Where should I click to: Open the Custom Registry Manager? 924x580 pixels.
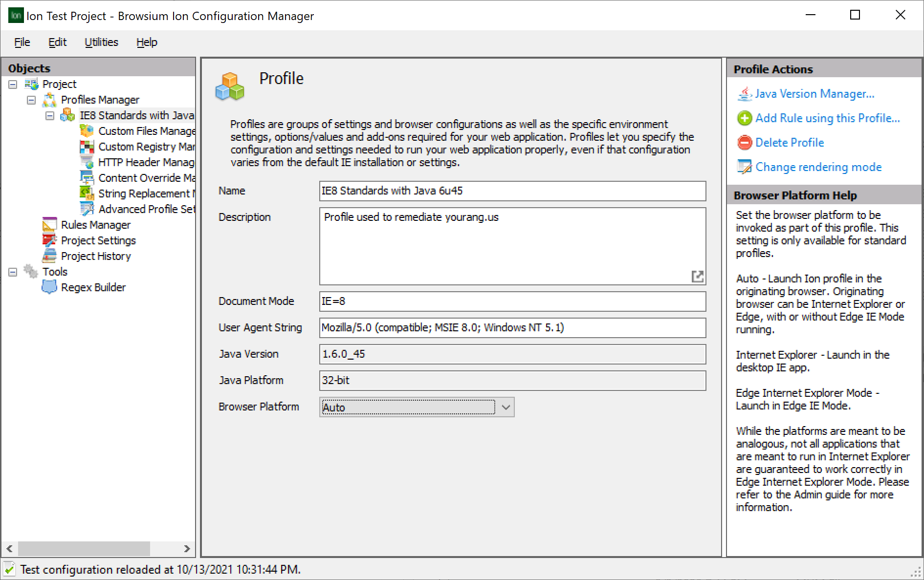[x=87, y=146]
